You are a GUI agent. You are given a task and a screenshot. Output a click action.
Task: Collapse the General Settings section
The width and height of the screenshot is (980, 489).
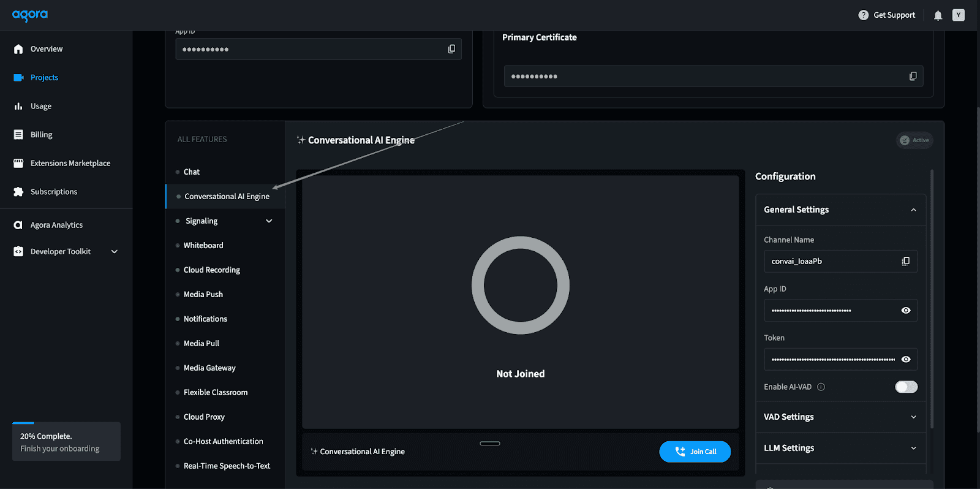[x=913, y=210]
